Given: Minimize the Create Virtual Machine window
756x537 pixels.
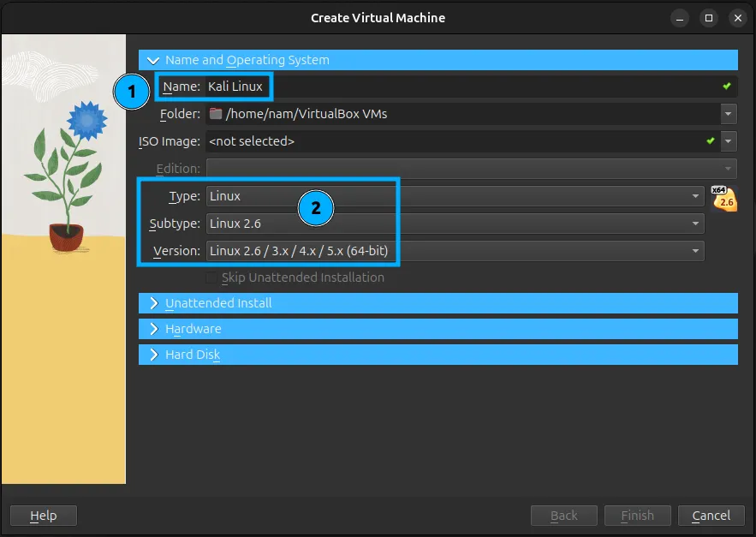Looking at the screenshot, I should coord(680,18).
